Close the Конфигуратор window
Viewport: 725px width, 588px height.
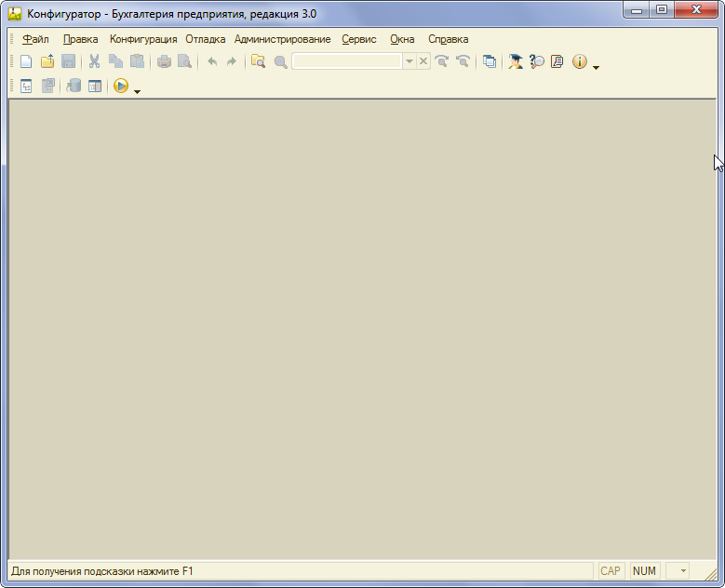point(696,9)
